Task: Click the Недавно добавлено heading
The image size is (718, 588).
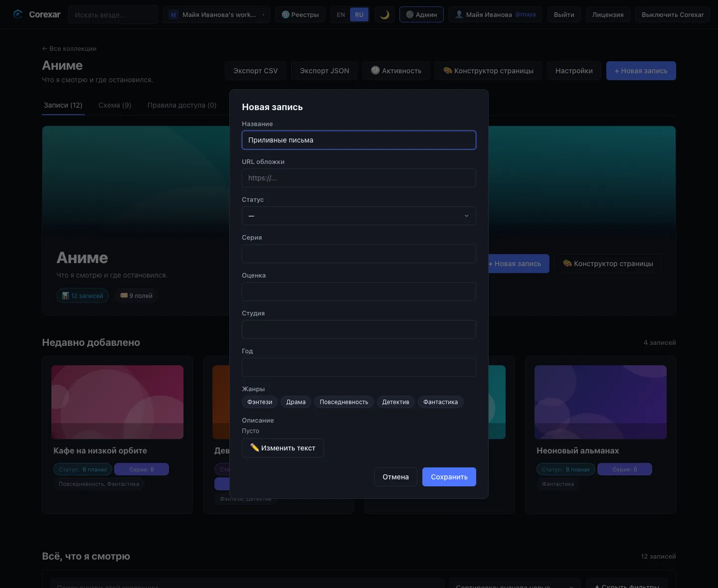Action: click(91, 342)
